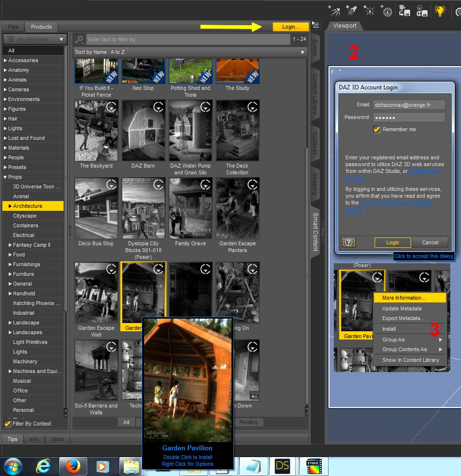Select the Products tab
Image resolution: width=461 pixels, height=476 pixels.
41,27
